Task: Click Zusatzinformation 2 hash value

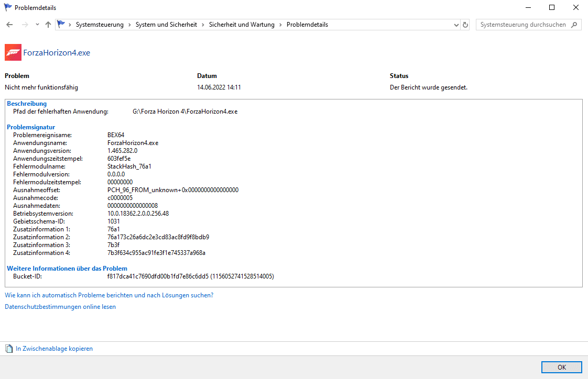Action: pyautogui.click(x=158, y=238)
